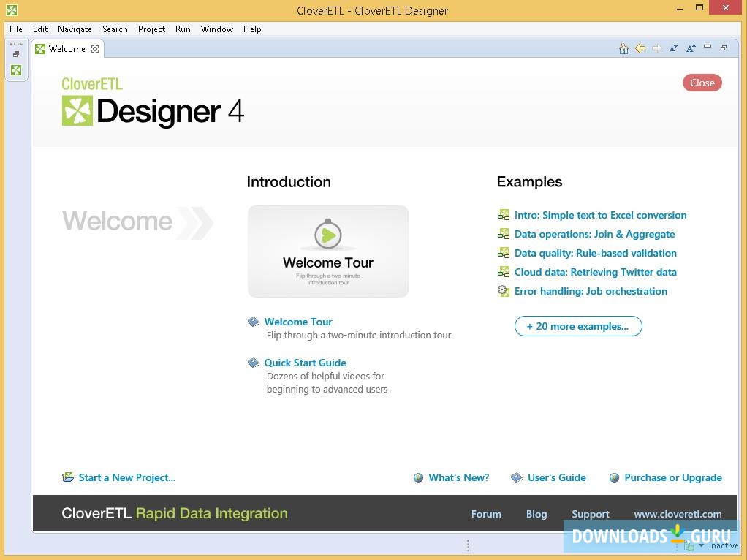Open the Cloud data: Retrieving Twitter data example
Image resolution: width=747 pixels, height=560 pixels.
coord(595,271)
